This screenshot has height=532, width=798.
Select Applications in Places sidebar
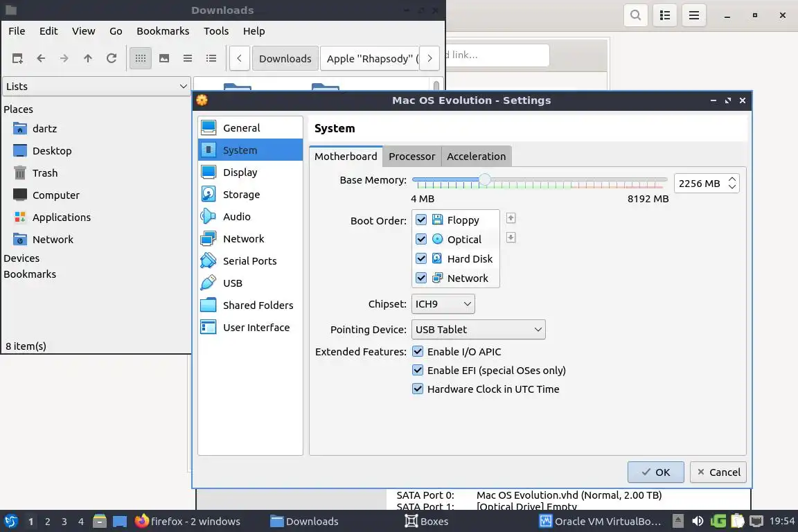click(x=62, y=218)
